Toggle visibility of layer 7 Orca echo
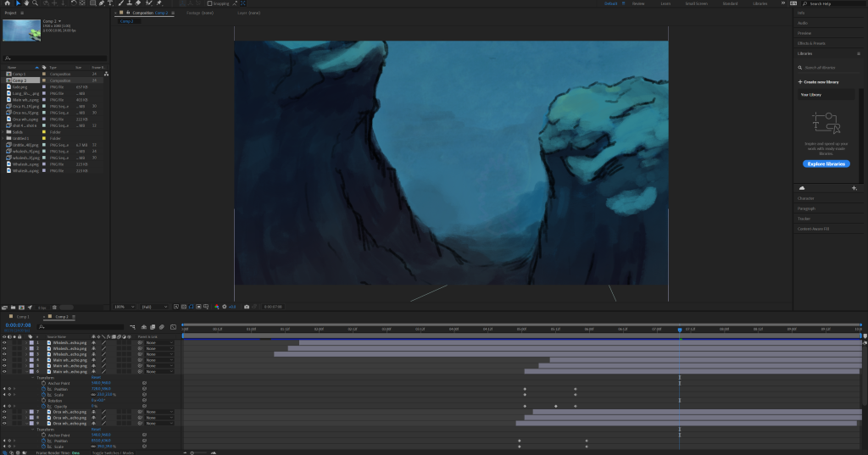The width and height of the screenshot is (868, 455). pyautogui.click(x=4, y=412)
